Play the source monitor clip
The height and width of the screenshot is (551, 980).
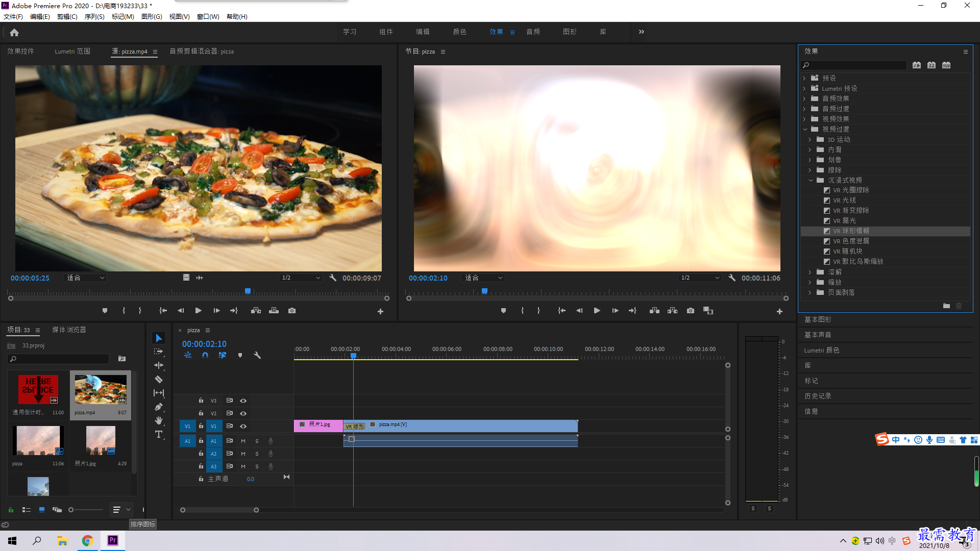199,311
